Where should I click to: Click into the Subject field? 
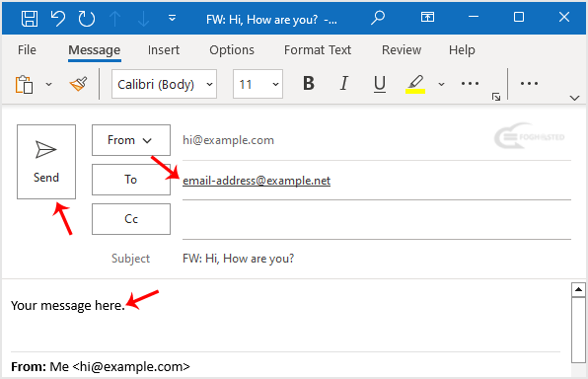(377, 259)
